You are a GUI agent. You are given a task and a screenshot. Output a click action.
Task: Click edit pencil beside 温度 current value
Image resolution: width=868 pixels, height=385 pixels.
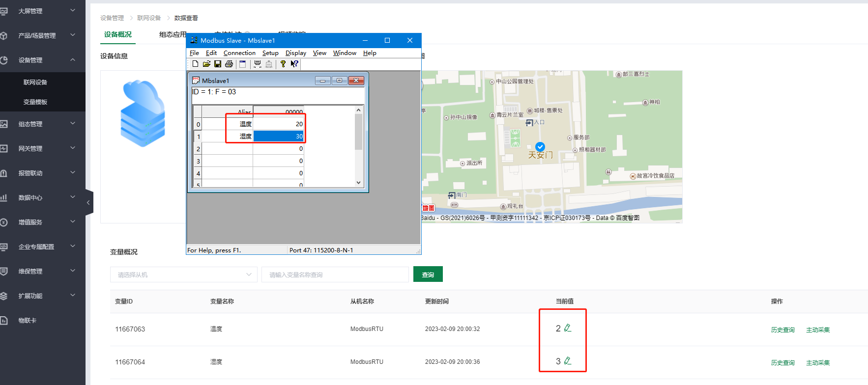point(568,328)
